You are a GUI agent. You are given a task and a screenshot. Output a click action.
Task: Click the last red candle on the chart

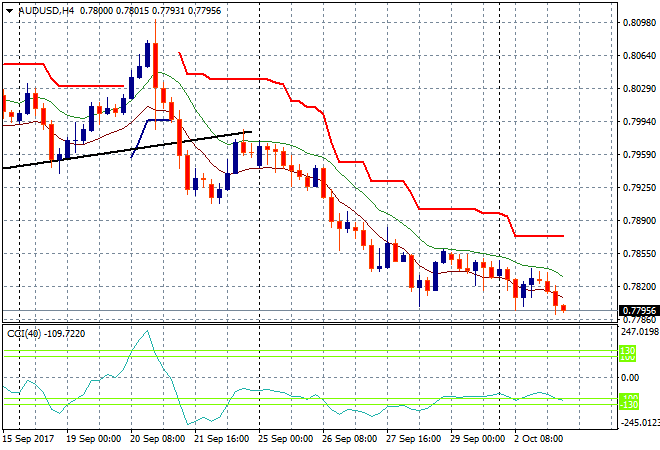tap(564, 307)
